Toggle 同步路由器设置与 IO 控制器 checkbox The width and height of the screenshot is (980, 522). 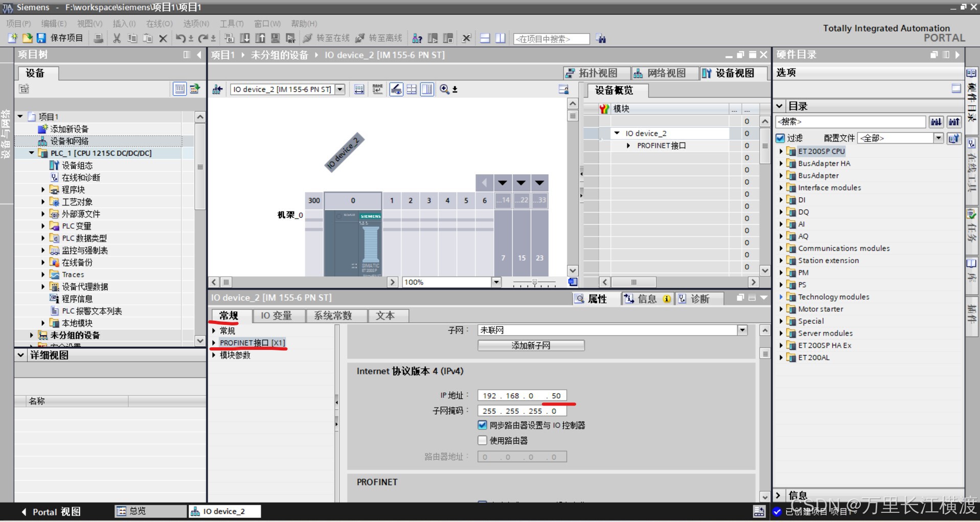pyautogui.click(x=482, y=425)
